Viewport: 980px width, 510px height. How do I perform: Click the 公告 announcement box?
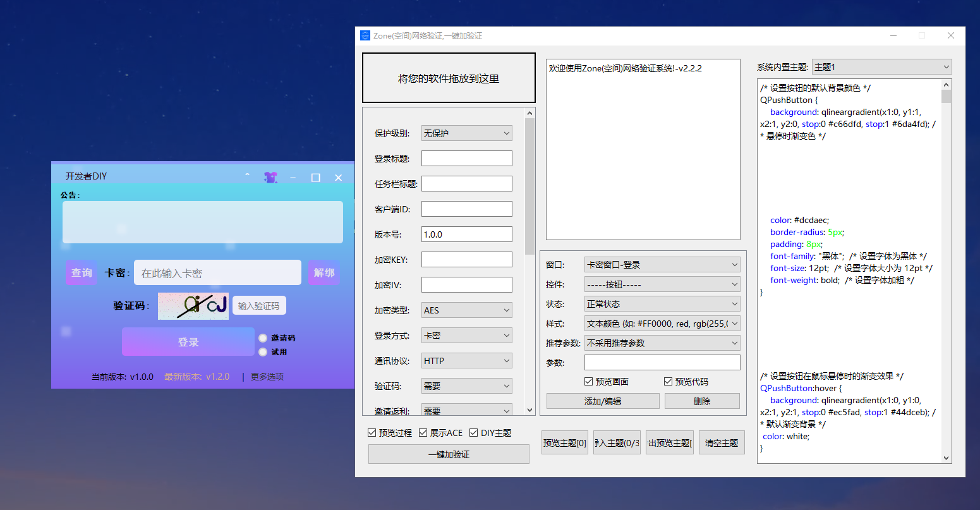(203, 222)
